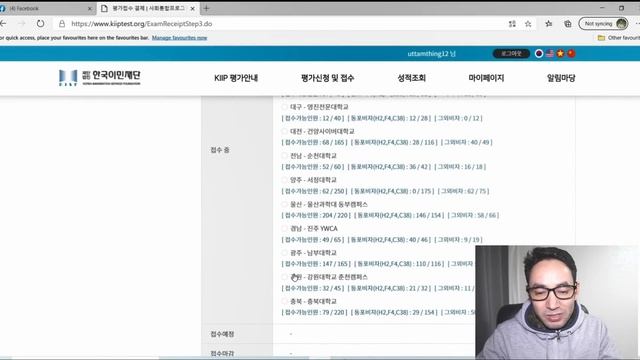Screen dimensions: 640x360
Task: Click the 접수마감 row label
Action: click(222, 353)
